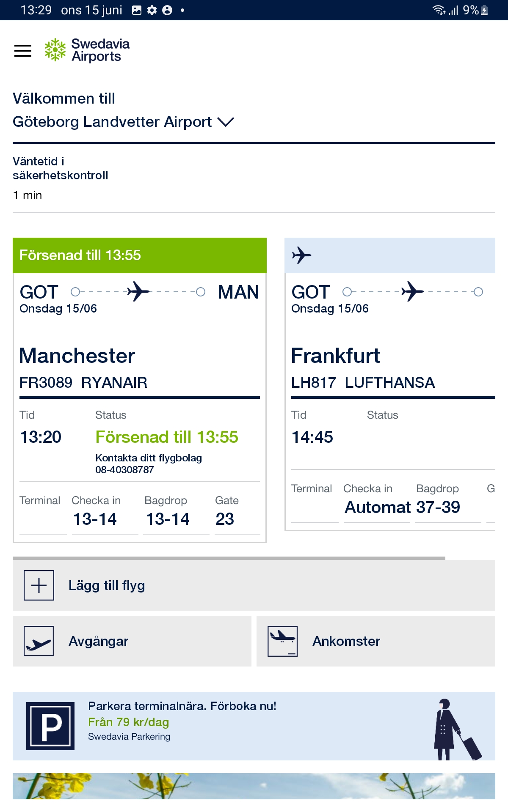Open the Manchester FR3089 Ryanair flight card
Viewport: 508px width, 812px height.
point(140,390)
